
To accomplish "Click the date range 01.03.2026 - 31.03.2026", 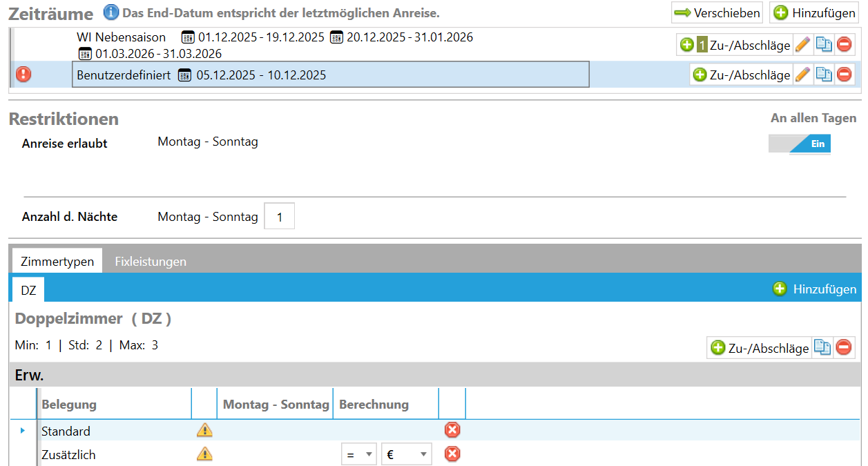I will 158,54.
